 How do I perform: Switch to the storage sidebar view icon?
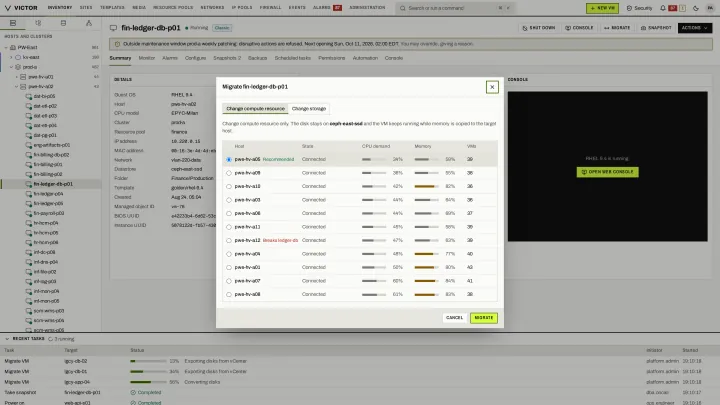tap(63, 23)
